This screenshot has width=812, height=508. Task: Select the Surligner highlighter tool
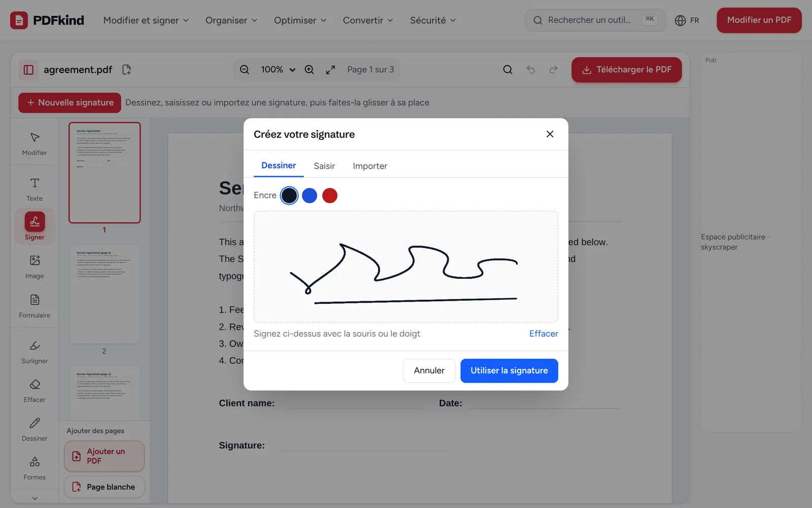(x=35, y=352)
